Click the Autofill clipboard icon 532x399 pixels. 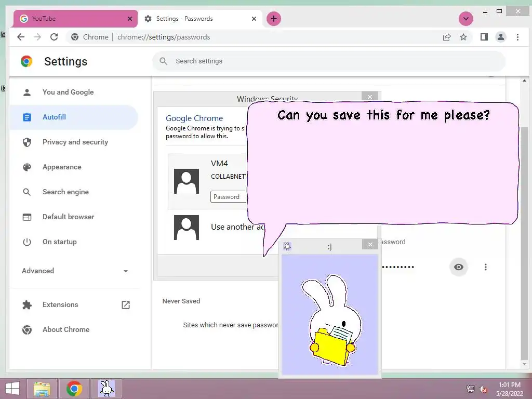(27, 117)
